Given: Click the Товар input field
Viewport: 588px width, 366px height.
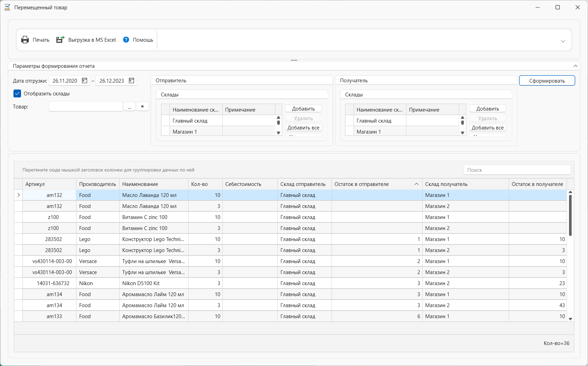Looking at the screenshot, I should (x=86, y=107).
